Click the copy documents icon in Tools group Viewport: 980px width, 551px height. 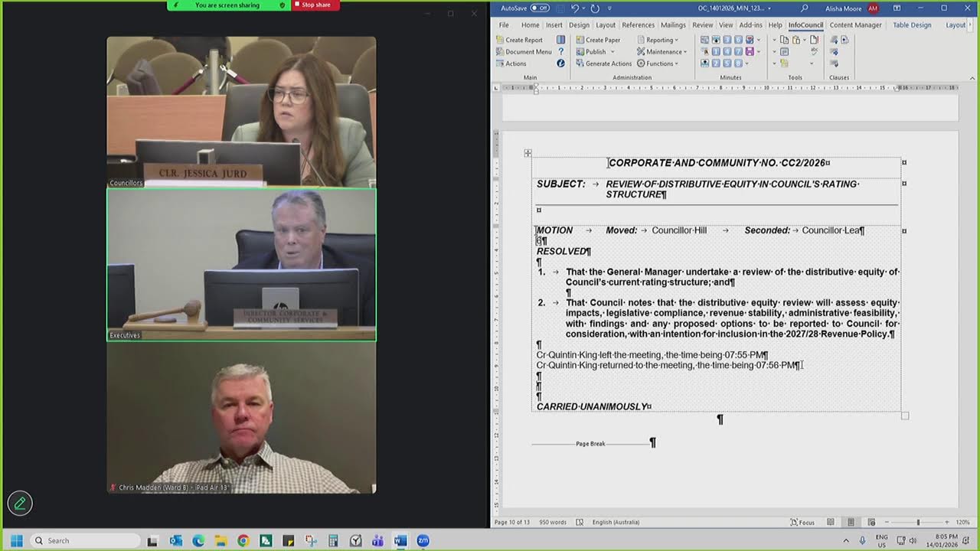[x=784, y=40]
